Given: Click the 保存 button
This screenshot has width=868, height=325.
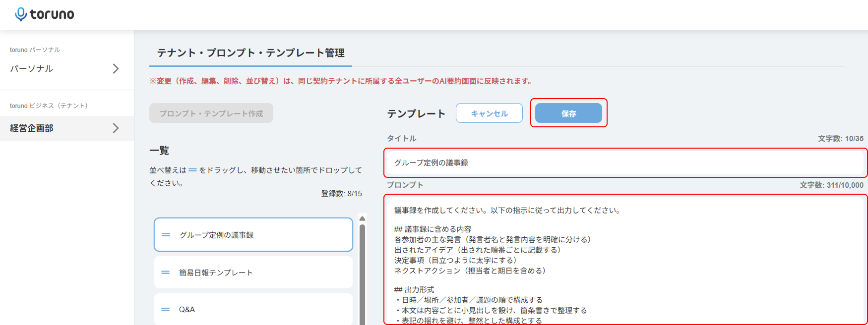Looking at the screenshot, I should [x=568, y=113].
